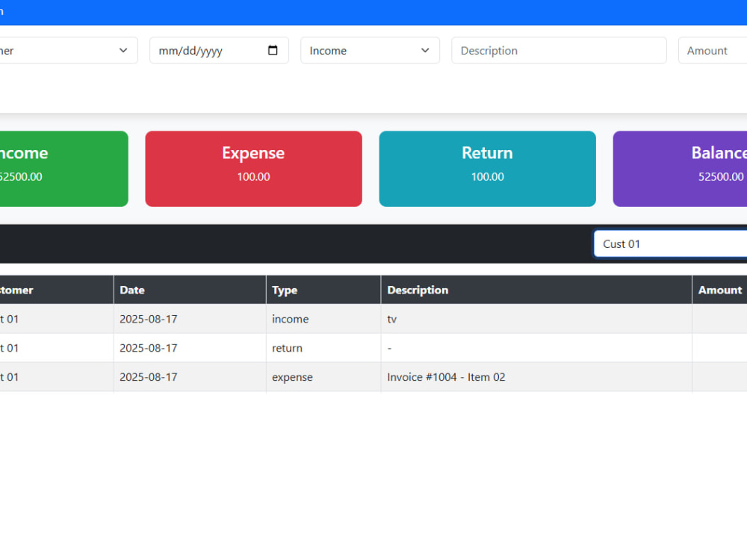This screenshot has height=560, width=747.
Task: Select the teal Return summary card
Action: pos(487,169)
